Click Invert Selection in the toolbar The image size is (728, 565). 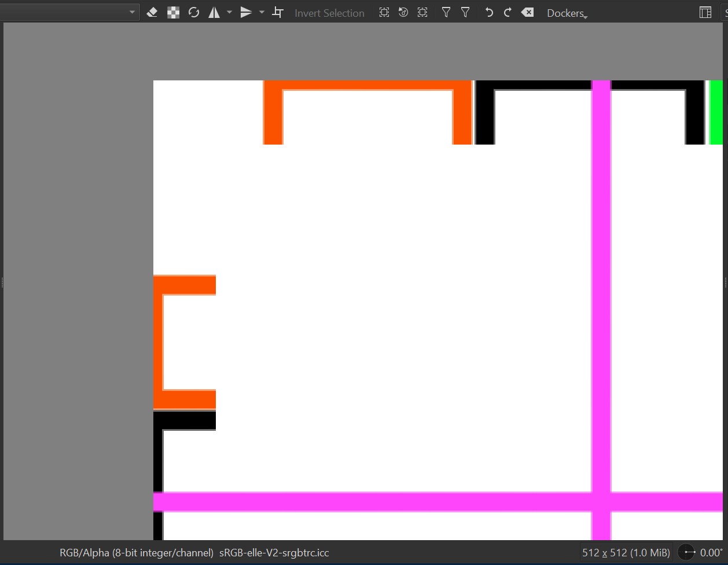pyautogui.click(x=329, y=13)
